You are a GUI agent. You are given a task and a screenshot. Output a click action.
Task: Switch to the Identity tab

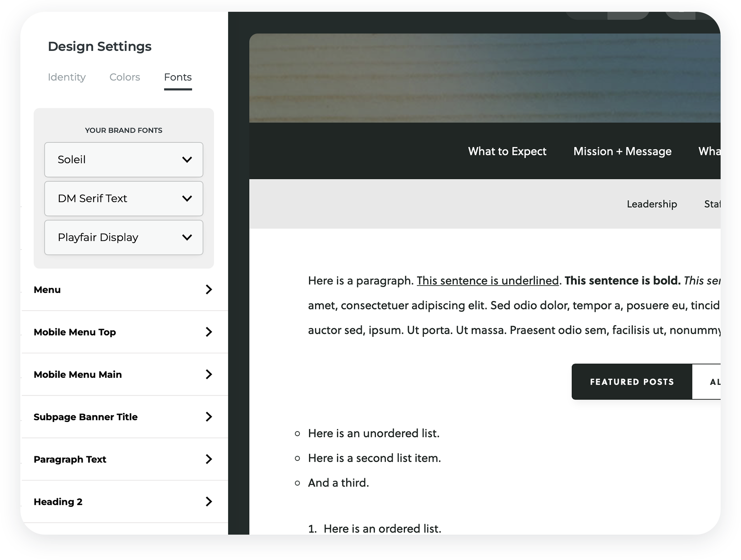(x=66, y=77)
